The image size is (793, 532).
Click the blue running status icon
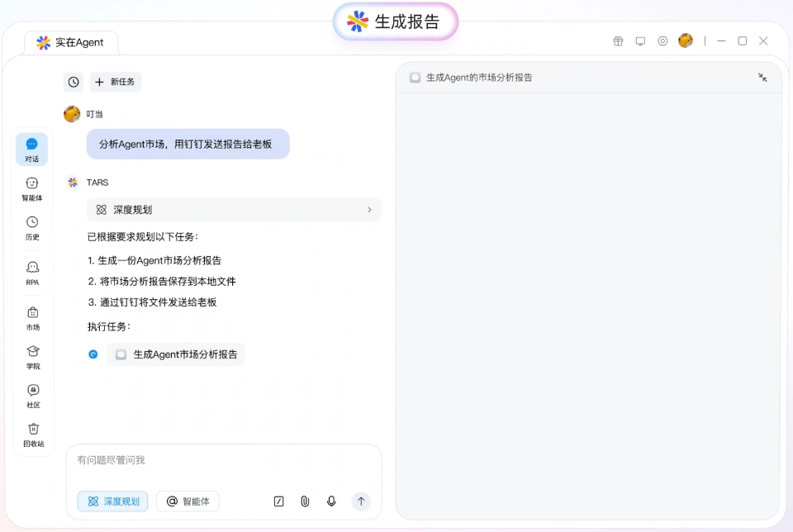93,354
